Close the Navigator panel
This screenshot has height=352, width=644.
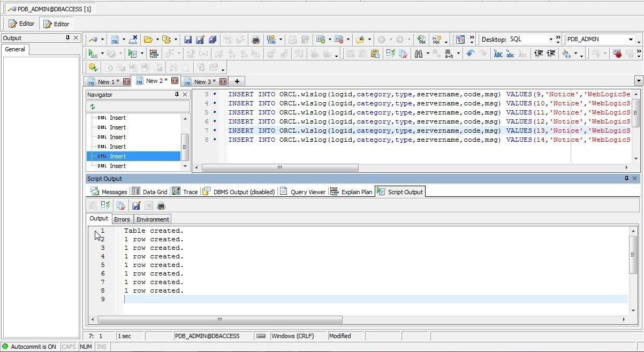point(185,95)
